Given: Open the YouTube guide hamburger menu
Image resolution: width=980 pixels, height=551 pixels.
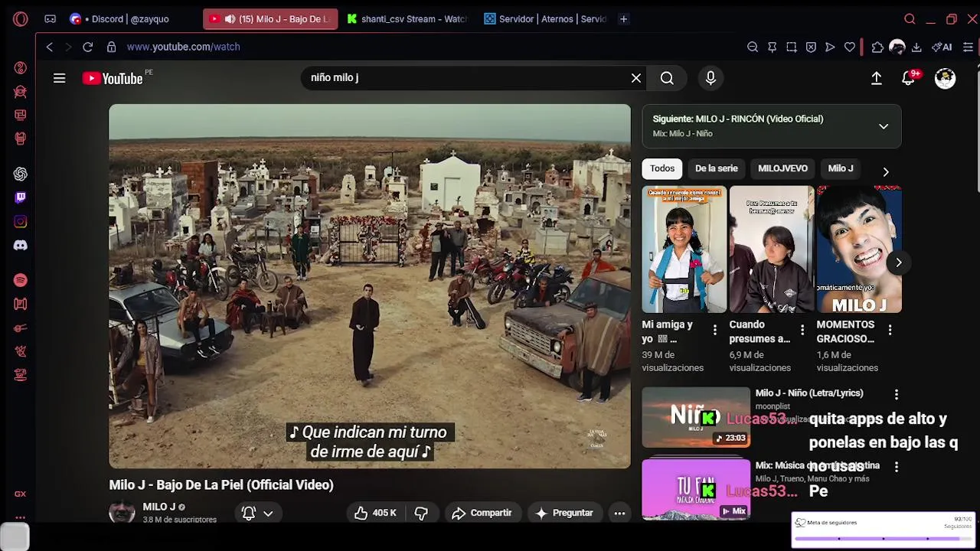Looking at the screenshot, I should click(59, 78).
